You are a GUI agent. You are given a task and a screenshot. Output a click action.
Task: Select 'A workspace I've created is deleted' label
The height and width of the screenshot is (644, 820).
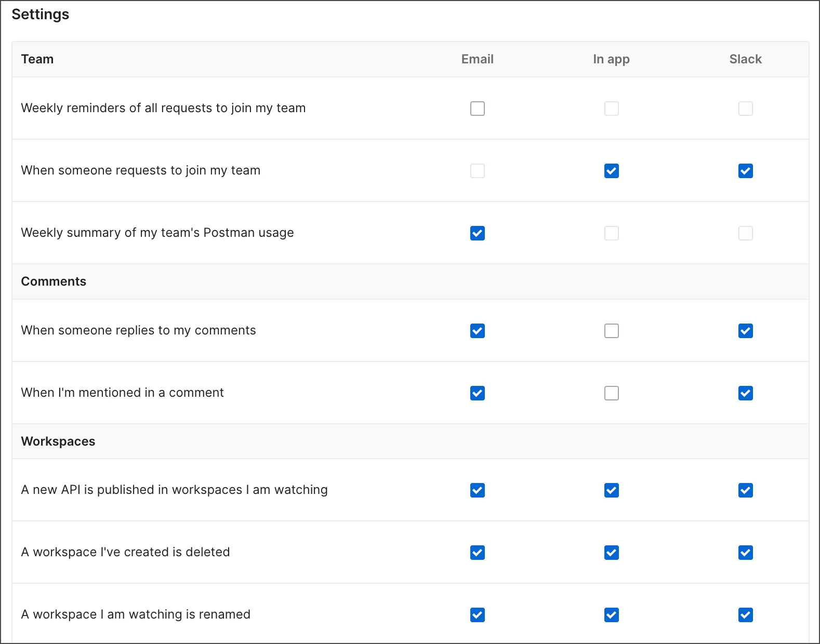point(125,552)
